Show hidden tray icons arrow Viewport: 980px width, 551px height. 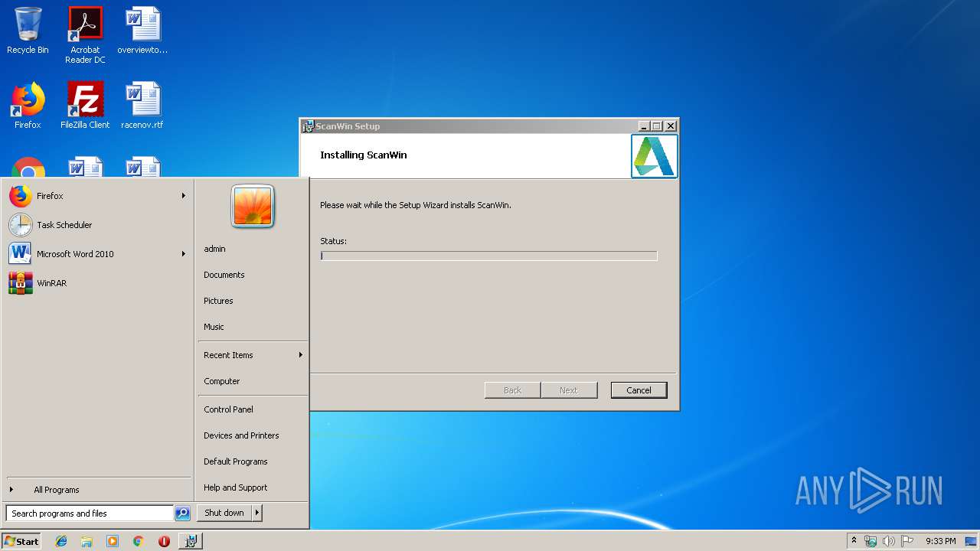tap(854, 541)
